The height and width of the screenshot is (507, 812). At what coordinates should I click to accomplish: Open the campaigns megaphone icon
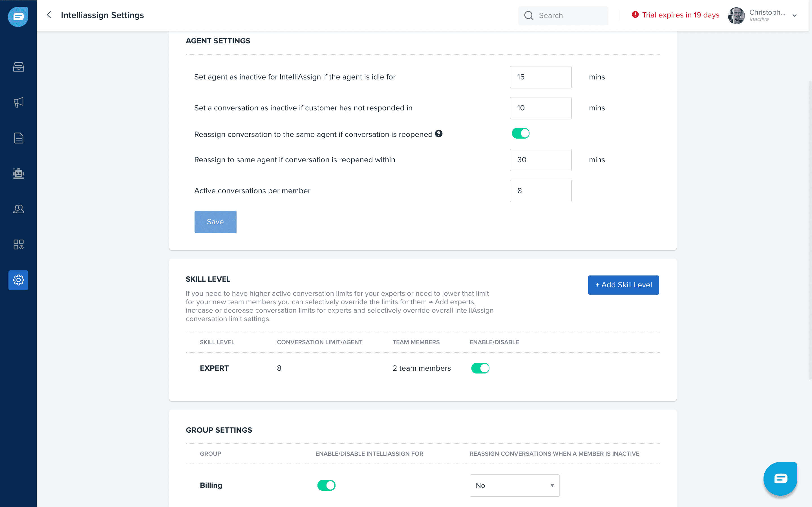pos(18,102)
